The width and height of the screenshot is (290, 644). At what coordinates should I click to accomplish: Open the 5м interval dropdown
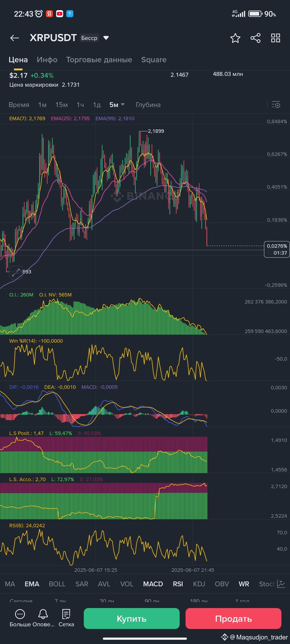[117, 105]
